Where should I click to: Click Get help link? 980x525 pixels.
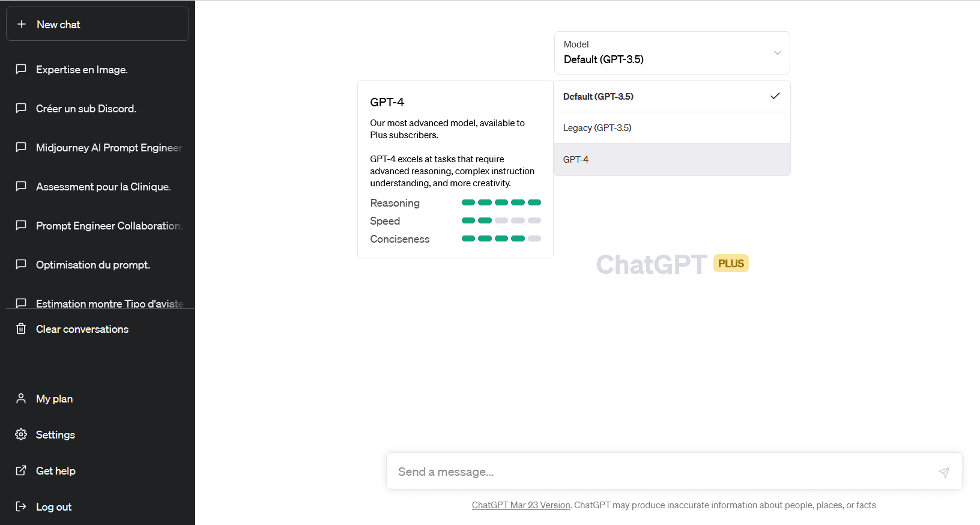coord(97,470)
